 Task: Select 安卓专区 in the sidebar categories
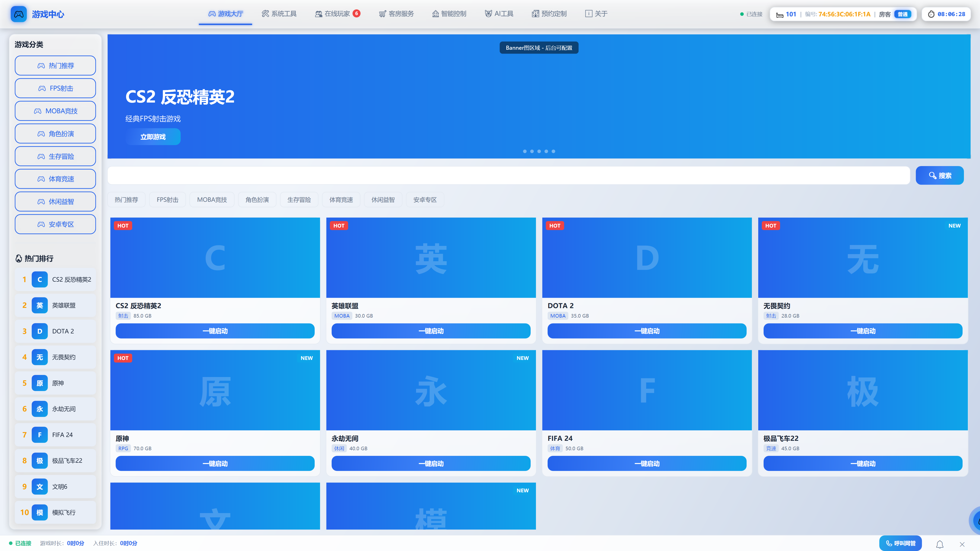click(55, 224)
